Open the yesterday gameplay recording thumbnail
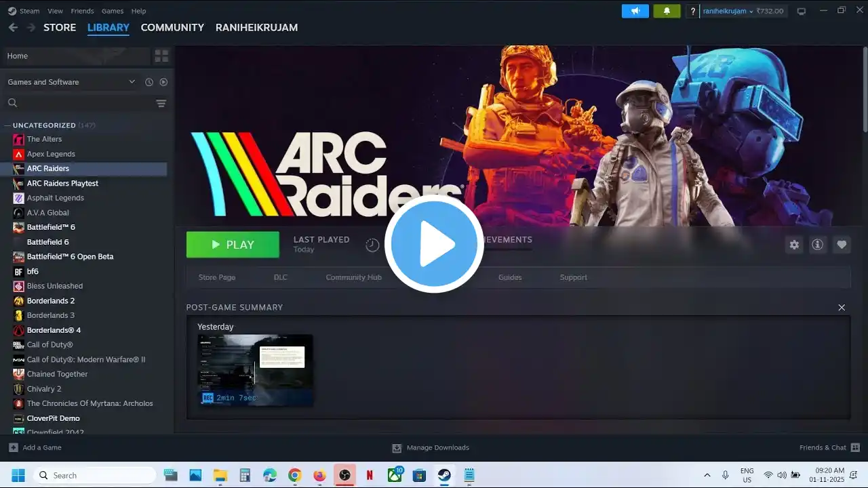 pyautogui.click(x=255, y=370)
